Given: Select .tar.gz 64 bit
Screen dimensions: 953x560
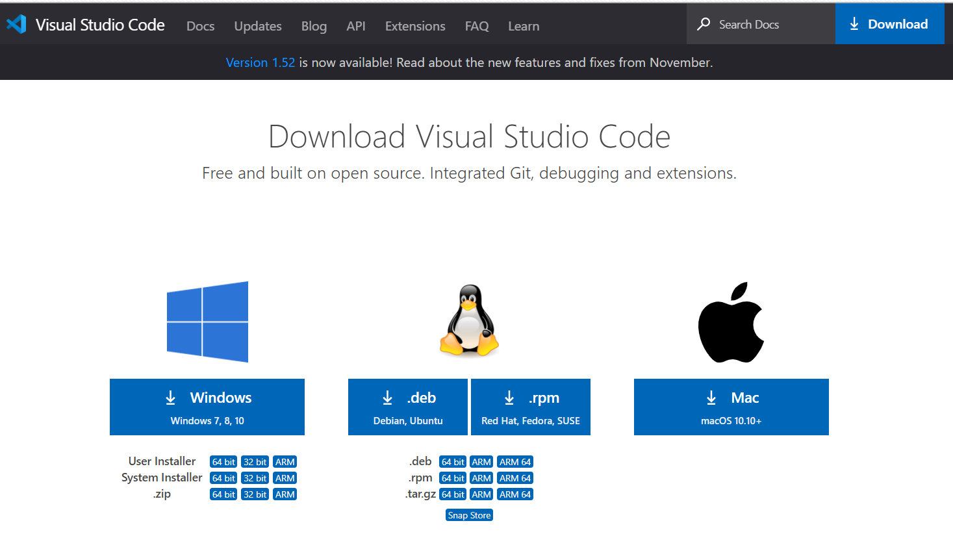Looking at the screenshot, I should pyautogui.click(x=453, y=494).
